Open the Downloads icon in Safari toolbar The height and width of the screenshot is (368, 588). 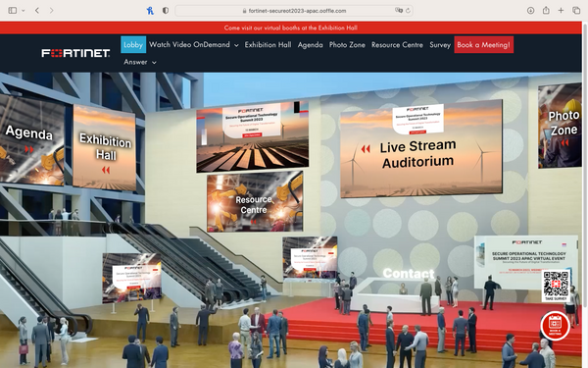click(530, 11)
